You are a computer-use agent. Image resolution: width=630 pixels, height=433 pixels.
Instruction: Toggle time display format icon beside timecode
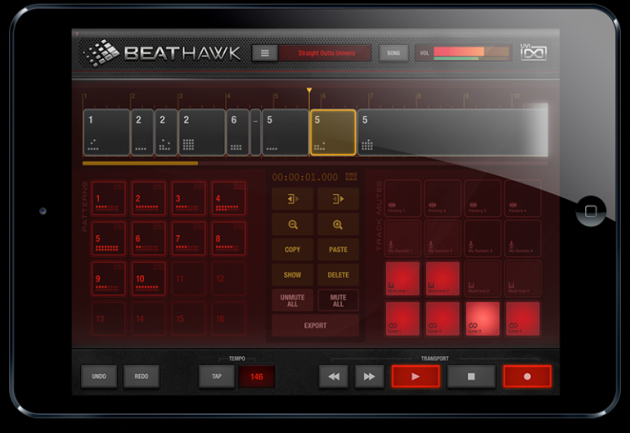click(x=351, y=177)
